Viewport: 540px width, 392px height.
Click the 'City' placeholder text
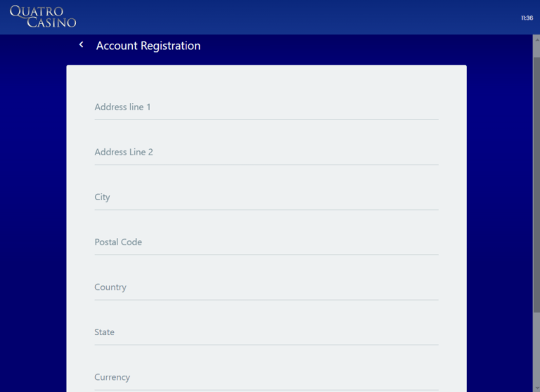coord(103,197)
